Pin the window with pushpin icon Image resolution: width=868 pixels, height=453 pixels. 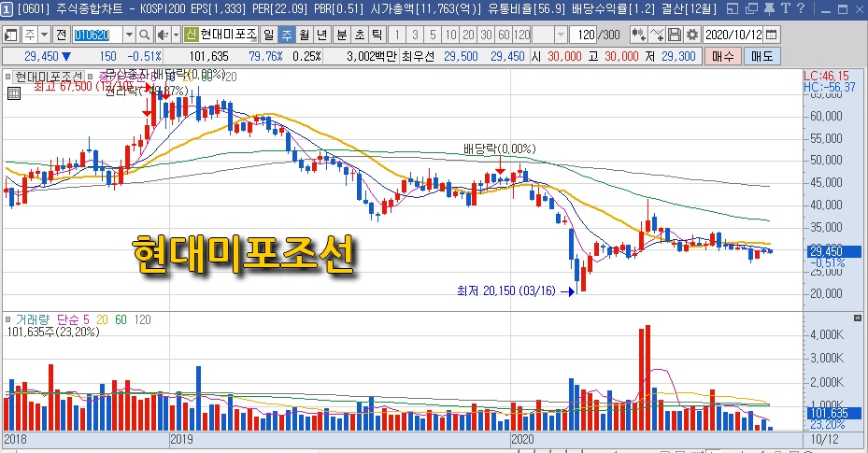769,8
